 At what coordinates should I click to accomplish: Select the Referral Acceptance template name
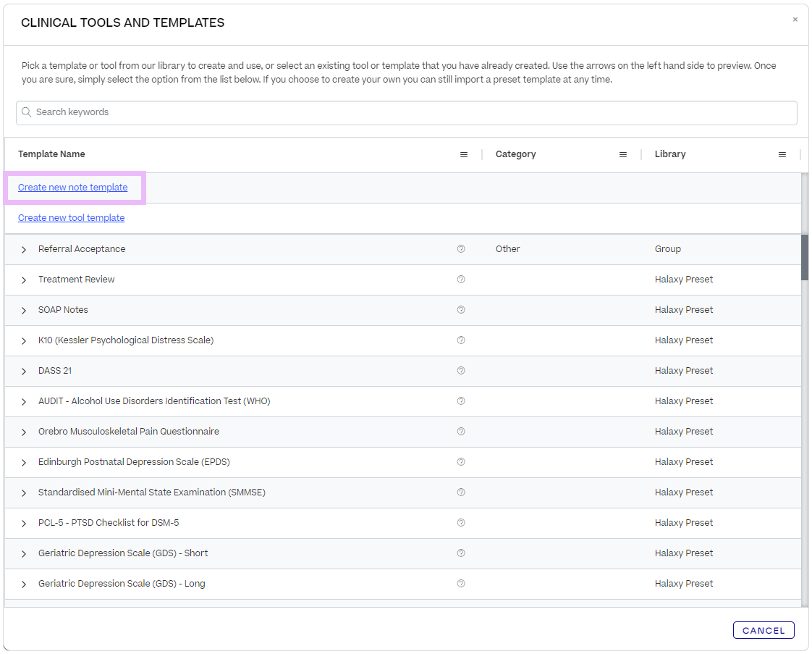pyautogui.click(x=82, y=248)
